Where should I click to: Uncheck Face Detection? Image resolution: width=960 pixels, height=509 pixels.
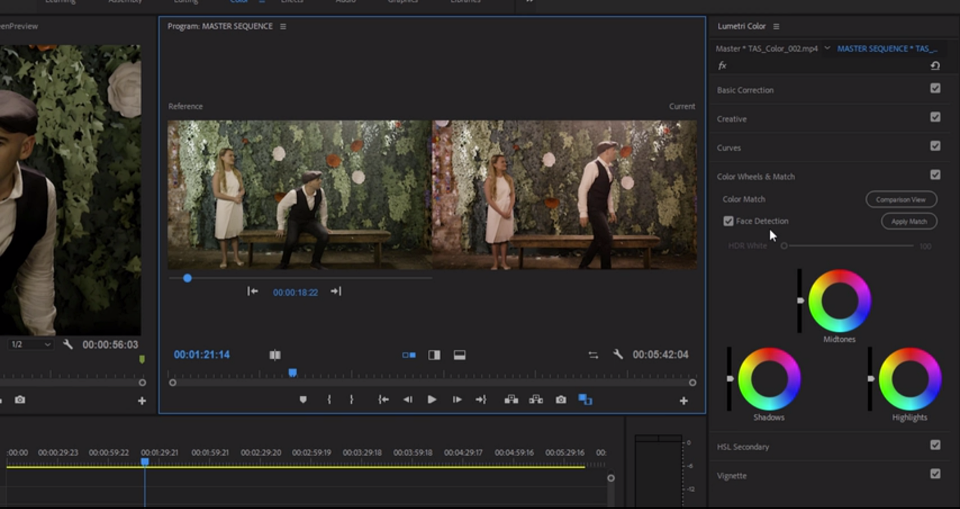pyautogui.click(x=728, y=221)
